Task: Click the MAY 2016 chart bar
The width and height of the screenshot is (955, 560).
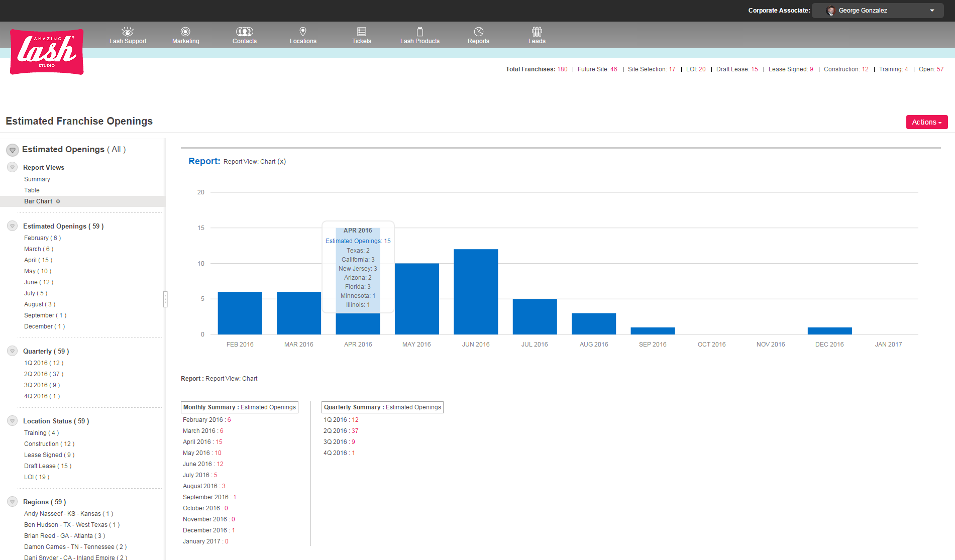Action: [x=417, y=299]
